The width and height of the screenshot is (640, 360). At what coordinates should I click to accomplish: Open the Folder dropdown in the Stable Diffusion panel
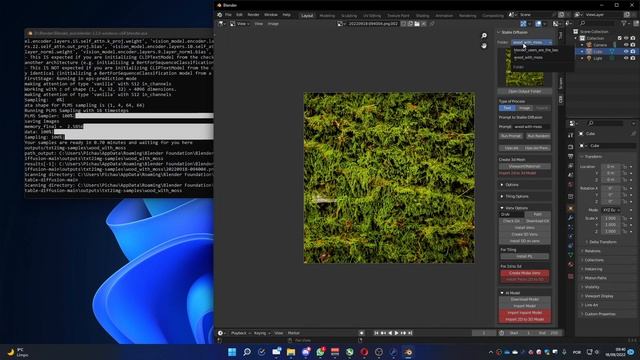(x=532, y=42)
